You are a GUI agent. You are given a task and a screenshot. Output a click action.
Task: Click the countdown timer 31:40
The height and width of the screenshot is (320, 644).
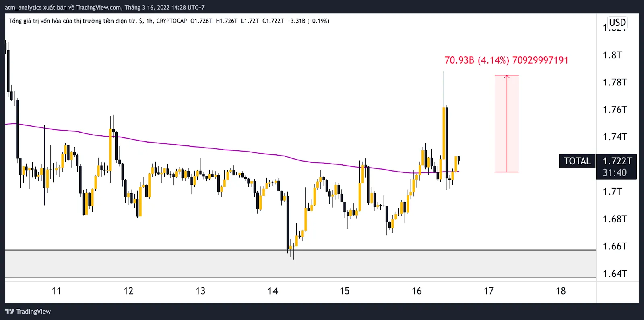click(615, 173)
